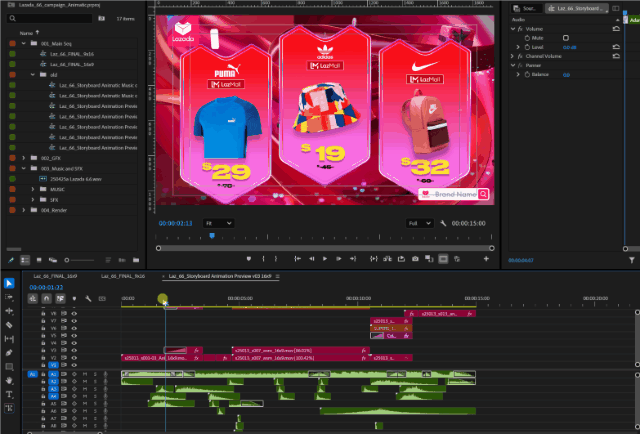
Task: Collapse the 003_Music and SFX bin
Action: (24, 168)
